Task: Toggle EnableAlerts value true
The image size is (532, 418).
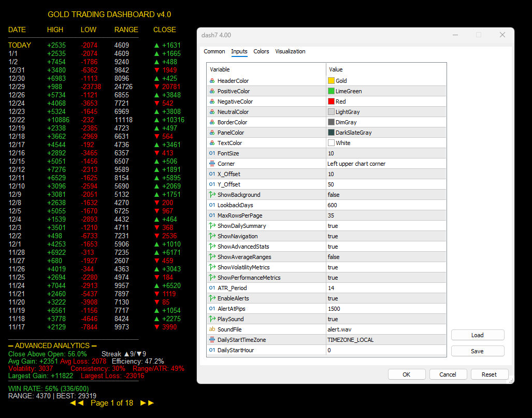Action: (x=386, y=298)
